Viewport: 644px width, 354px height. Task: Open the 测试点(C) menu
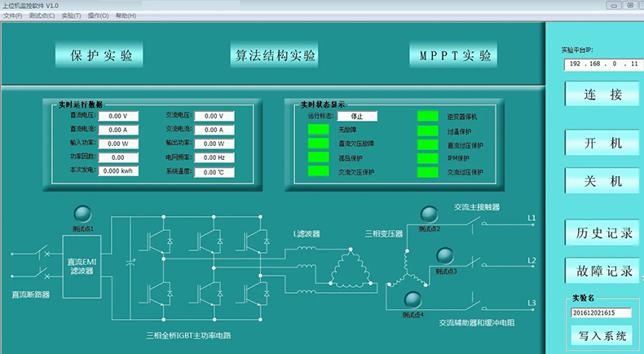[42, 15]
